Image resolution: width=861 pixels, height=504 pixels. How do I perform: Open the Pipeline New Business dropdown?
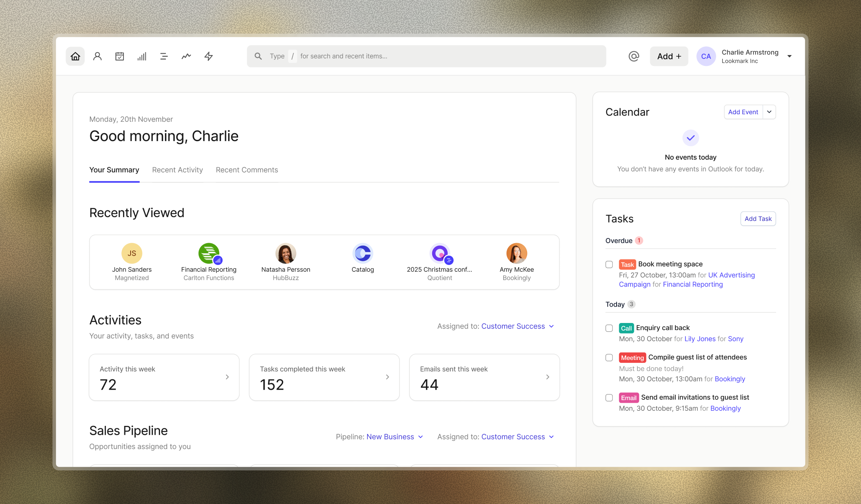394,437
